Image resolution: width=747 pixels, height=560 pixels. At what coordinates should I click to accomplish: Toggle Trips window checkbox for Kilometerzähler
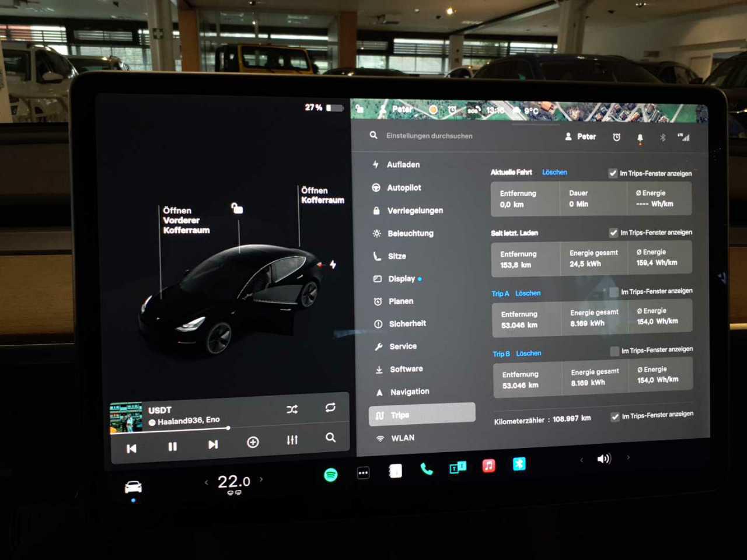[615, 416]
